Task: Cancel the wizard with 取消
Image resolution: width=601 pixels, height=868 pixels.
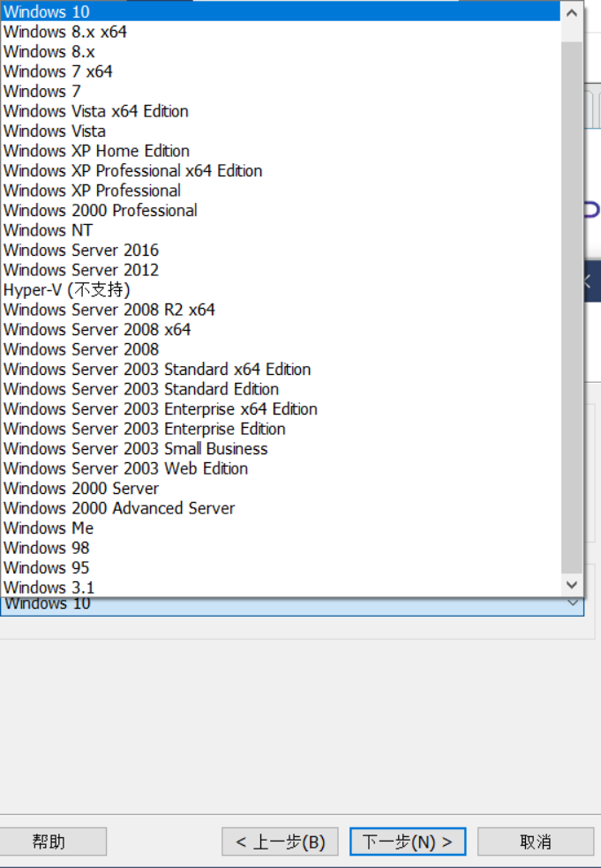Action: (x=536, y=842)
